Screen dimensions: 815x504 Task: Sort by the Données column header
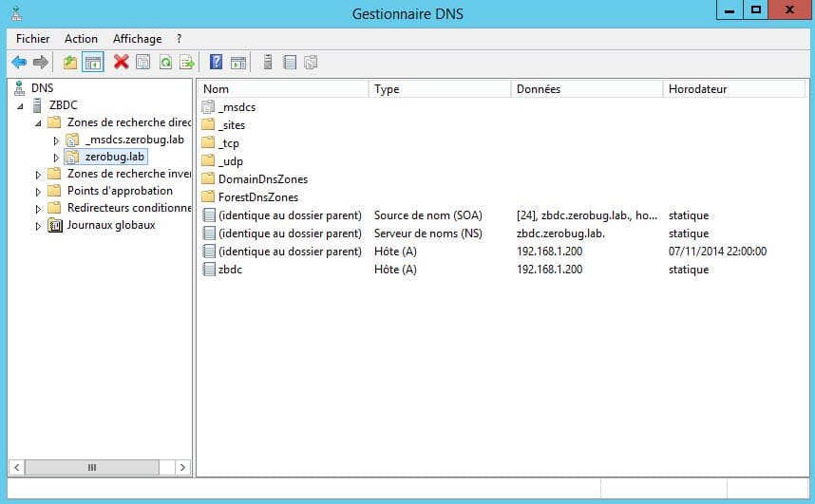[x=587, y=89]
